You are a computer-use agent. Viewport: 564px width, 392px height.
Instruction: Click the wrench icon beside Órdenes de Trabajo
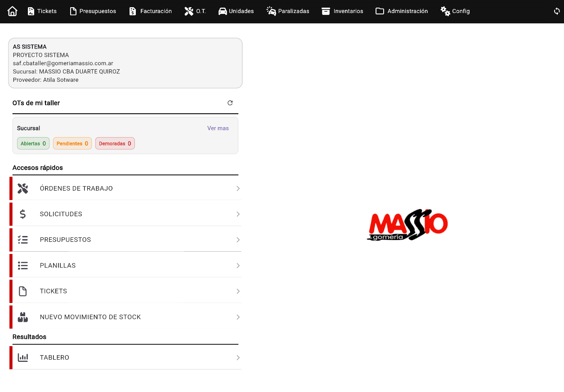(23, 188)
